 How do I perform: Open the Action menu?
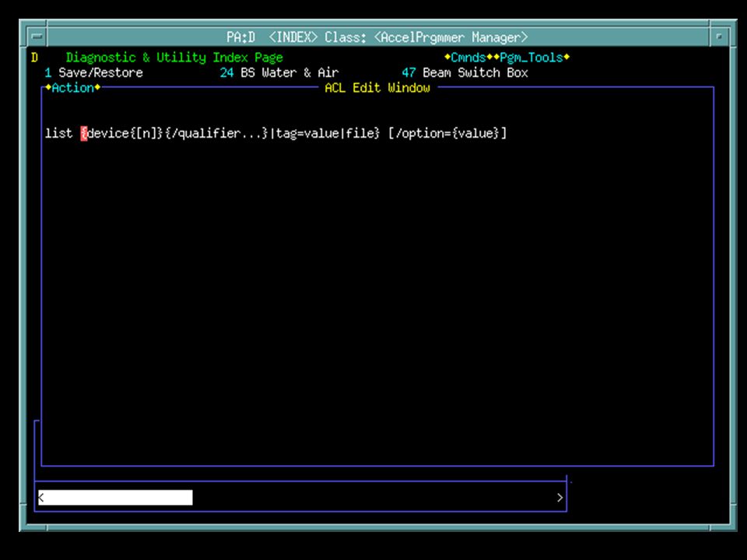73,88
